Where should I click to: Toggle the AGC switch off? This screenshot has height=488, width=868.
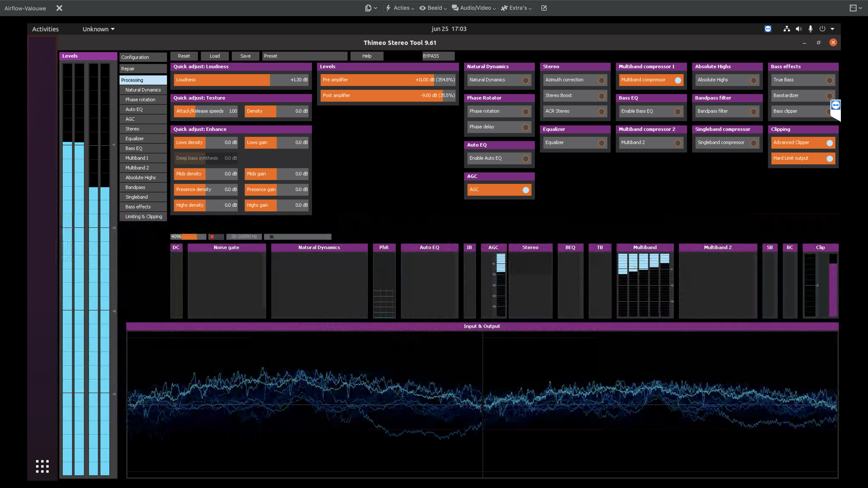(x=499, y=190)
